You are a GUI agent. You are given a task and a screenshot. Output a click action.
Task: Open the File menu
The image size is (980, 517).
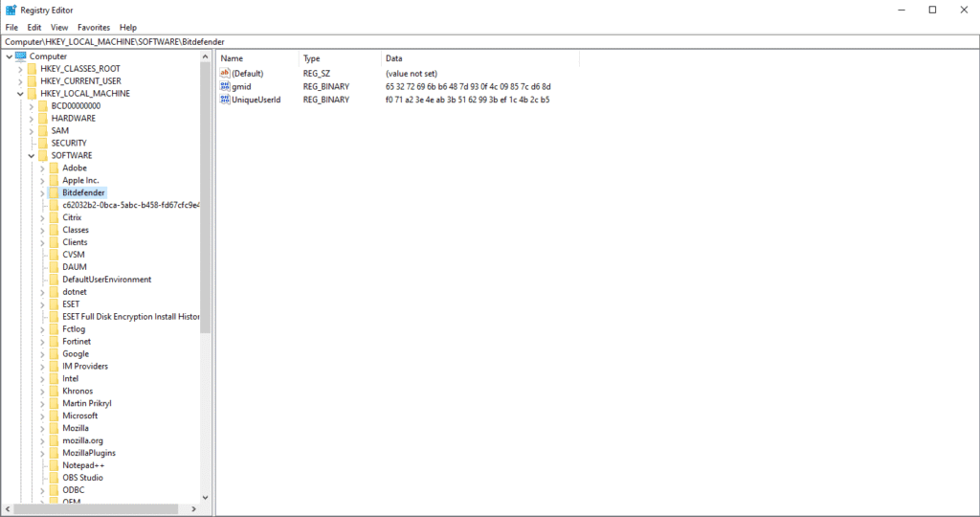tap(11, 28)
